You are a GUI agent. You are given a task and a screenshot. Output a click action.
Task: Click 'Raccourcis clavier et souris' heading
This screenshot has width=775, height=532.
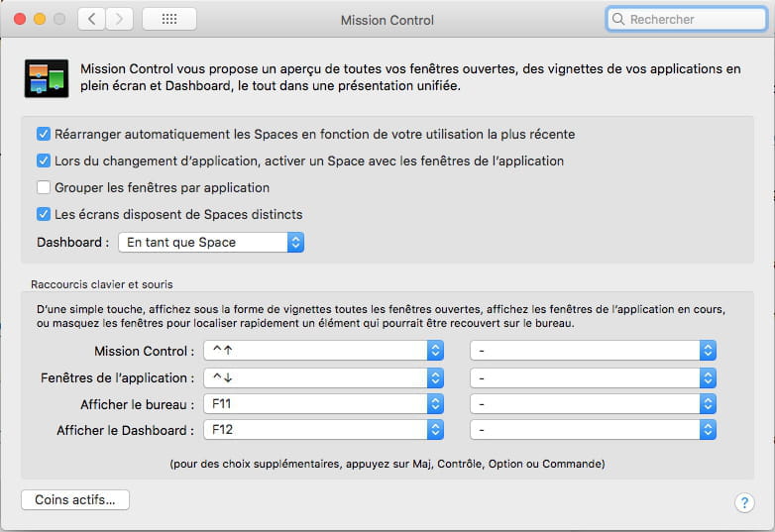(102, 284)
